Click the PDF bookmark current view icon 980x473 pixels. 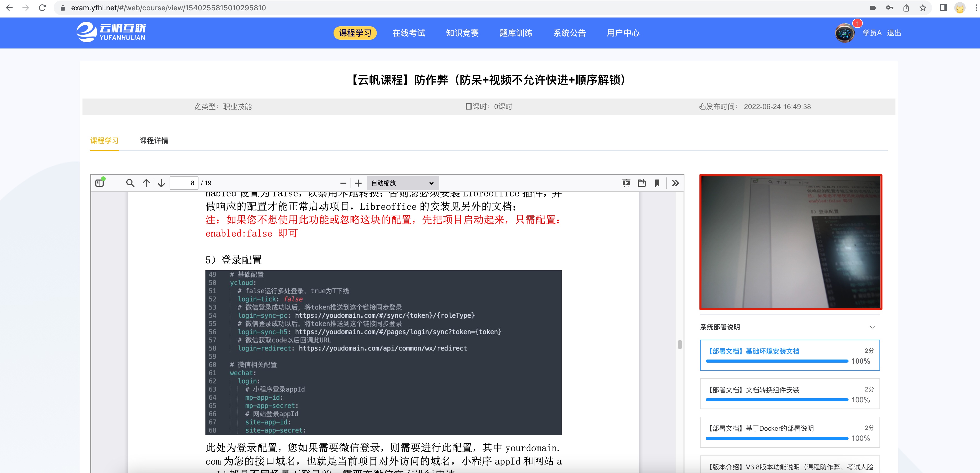click(x=657, y=183)
